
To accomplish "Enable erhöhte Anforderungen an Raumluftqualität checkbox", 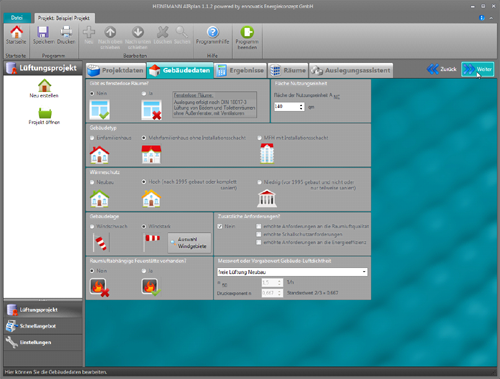I will coord(259,226).
